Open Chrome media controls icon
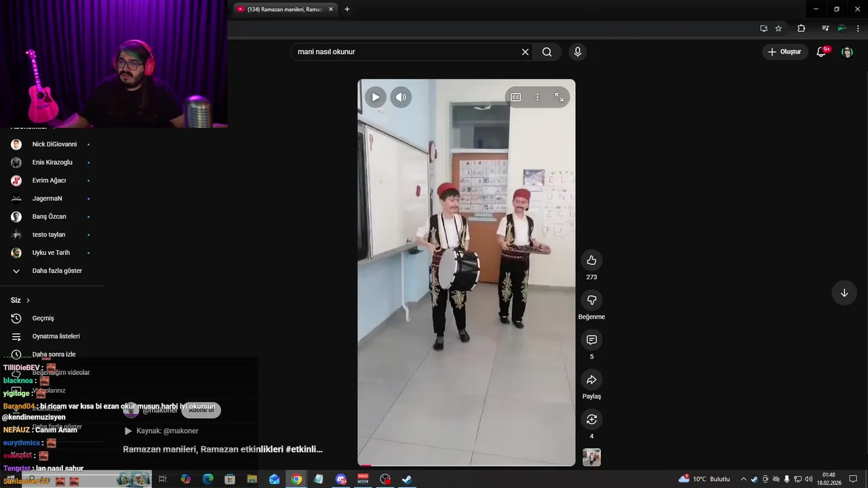This screenshot has width=868, height=488. click(825, 28)
